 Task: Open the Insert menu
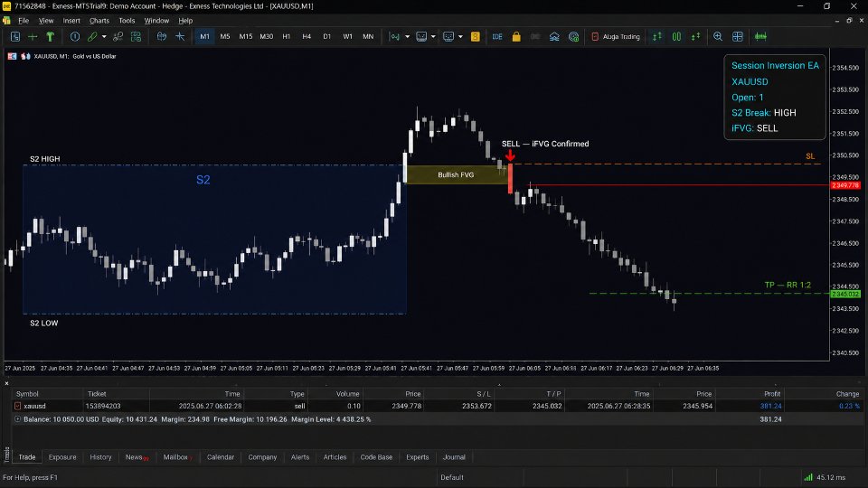71,21
